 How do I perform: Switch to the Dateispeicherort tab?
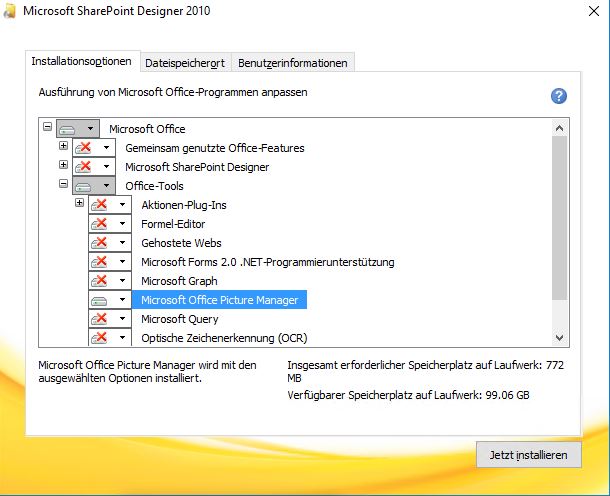pos(185,63)
